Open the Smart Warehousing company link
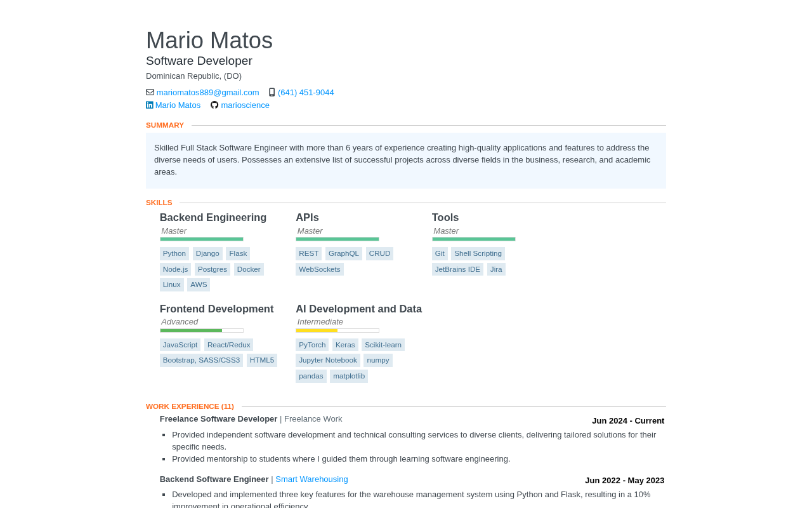Image resolution: width=812 pixels, height=508 pixels. (311, 479)
